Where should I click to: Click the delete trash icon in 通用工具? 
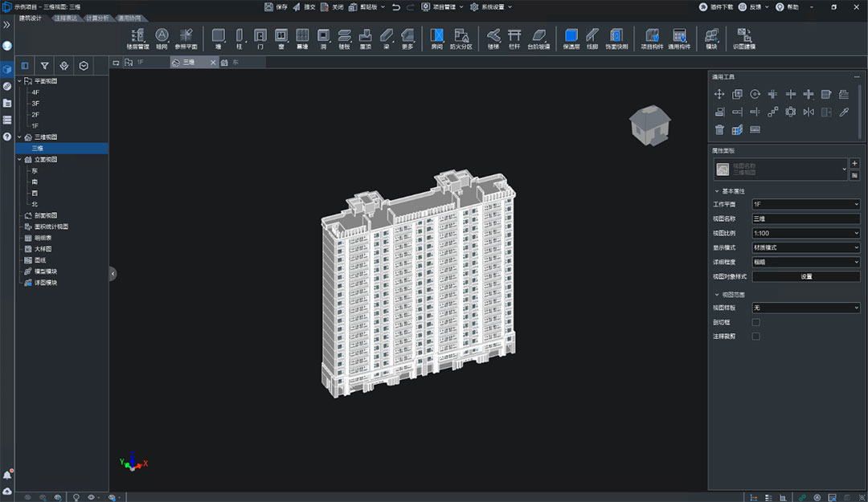(x=719, y=129)
